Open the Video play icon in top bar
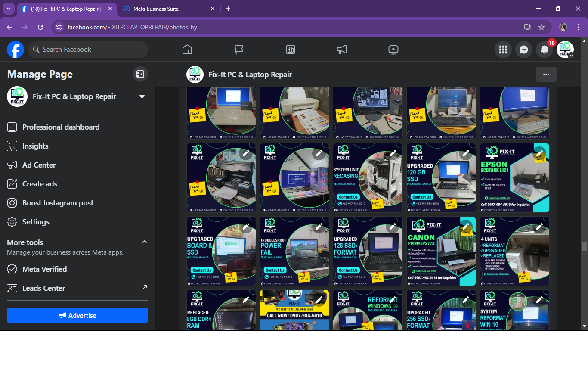Screen dimensions: 588x373 (x=393, y=50)
